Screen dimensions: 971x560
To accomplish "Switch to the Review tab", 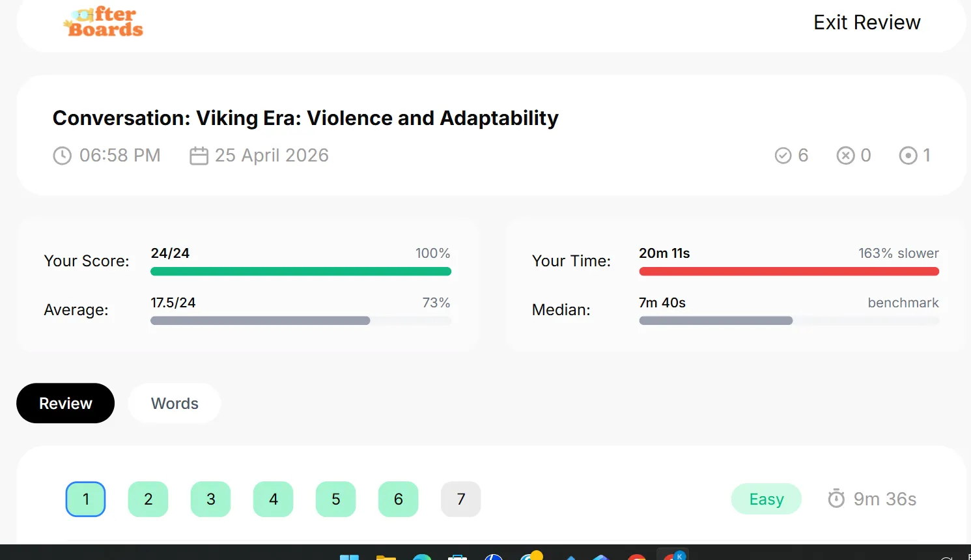I will 66,403.
